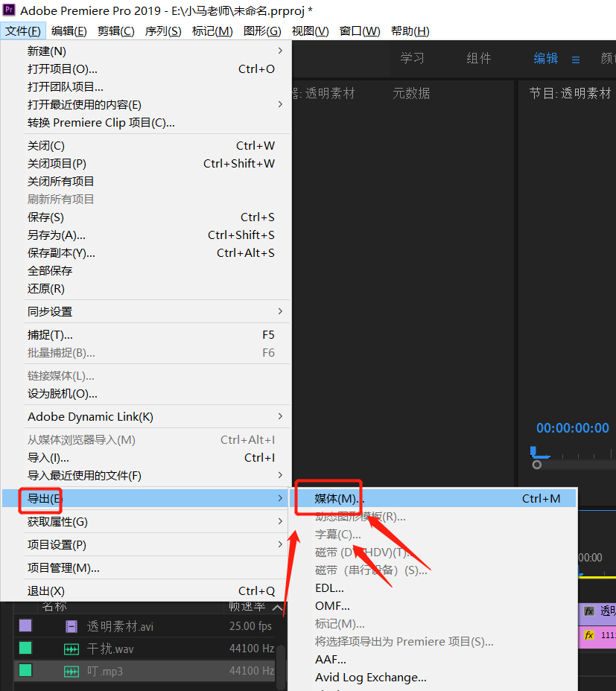Viewport: 616px width, 691px height.
Task: Click the sequence icon of 透明素材.avi
Action: tap(72, 626)
